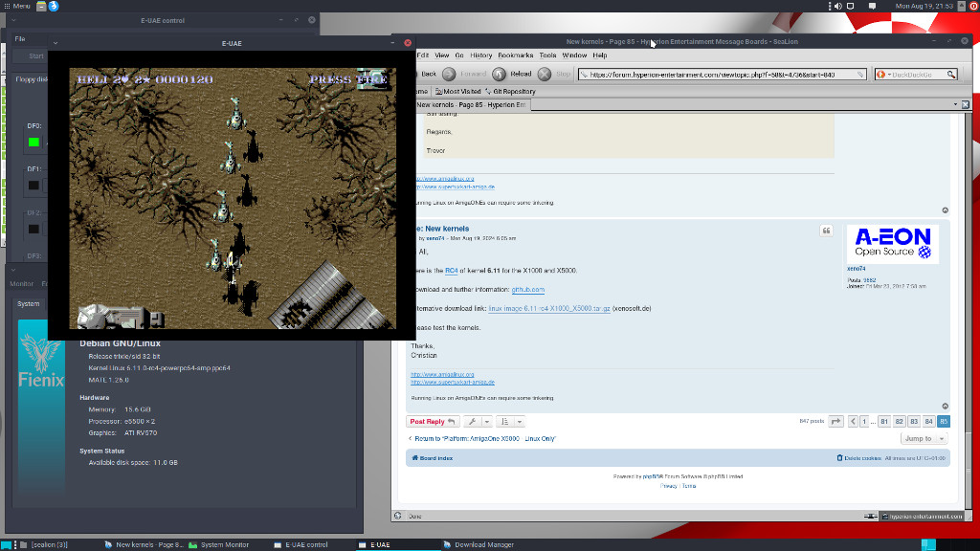Open Most Visited bookmarks folder
Image resolution: width=980 pixels, height=551 pixels.
point(458,92)
